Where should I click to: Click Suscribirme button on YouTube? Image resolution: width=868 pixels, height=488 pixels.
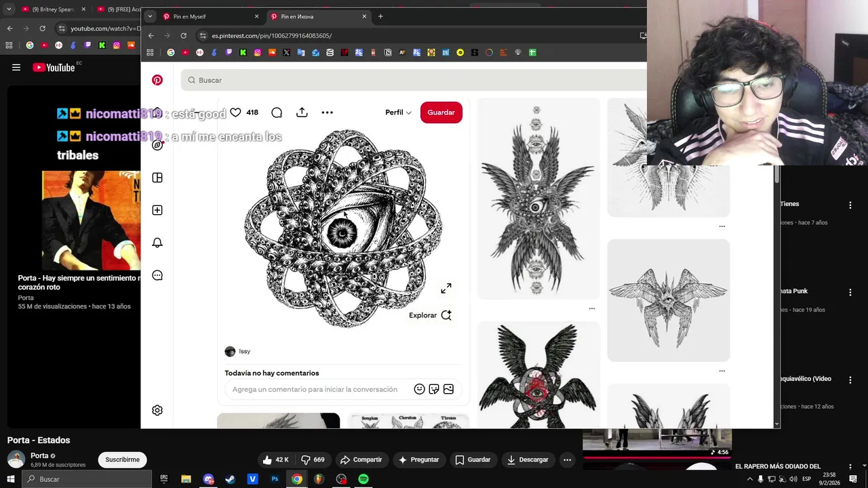click(x=123, y=460)
